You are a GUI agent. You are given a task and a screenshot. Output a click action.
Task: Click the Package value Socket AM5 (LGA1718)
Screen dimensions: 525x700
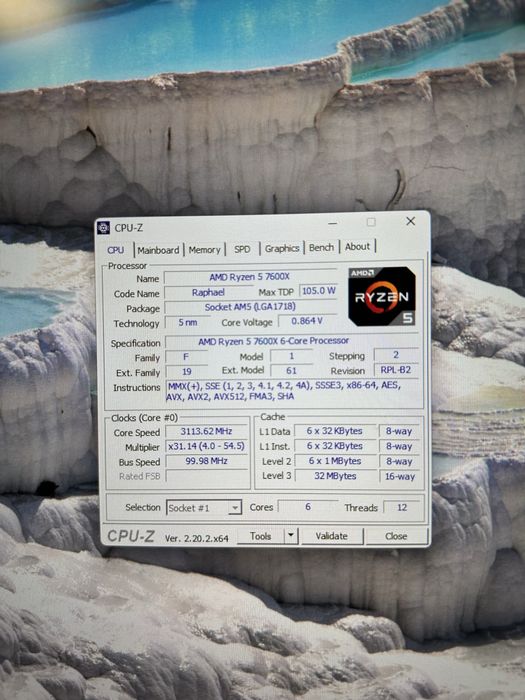(x=250, y=307)
